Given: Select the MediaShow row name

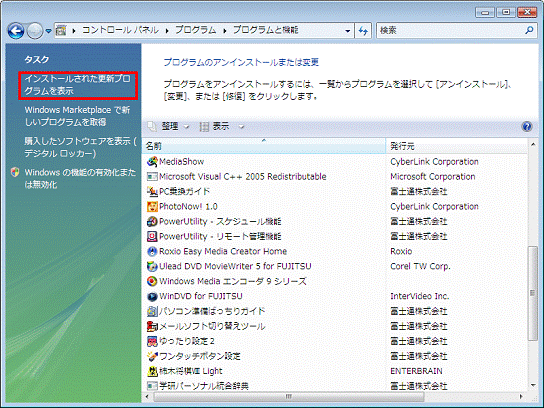Looking at the screenshot, I should tap(181, 161).
